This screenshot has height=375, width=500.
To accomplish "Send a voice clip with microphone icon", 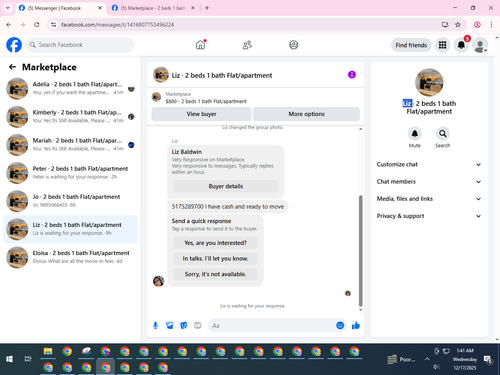I will 155,325.
